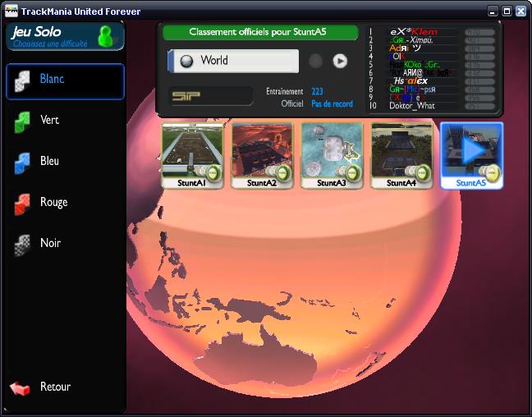Click the medal badge on StuntA1
Screen dimensions: 532x417
coord(212,172)
